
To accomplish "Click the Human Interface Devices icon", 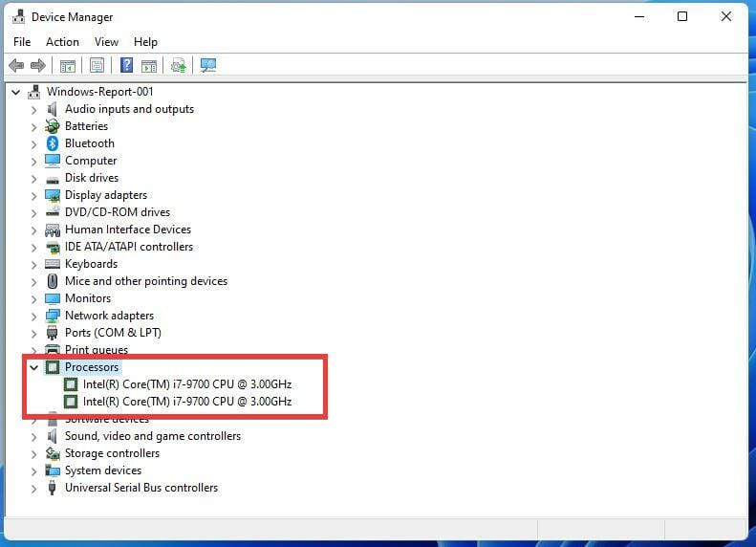I will click(x=52, y=230).
